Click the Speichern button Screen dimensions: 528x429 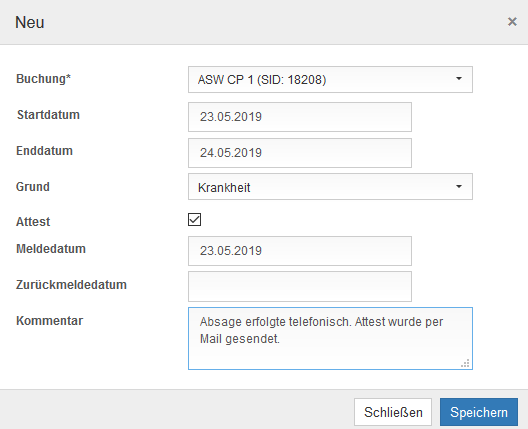coord(479,412)
